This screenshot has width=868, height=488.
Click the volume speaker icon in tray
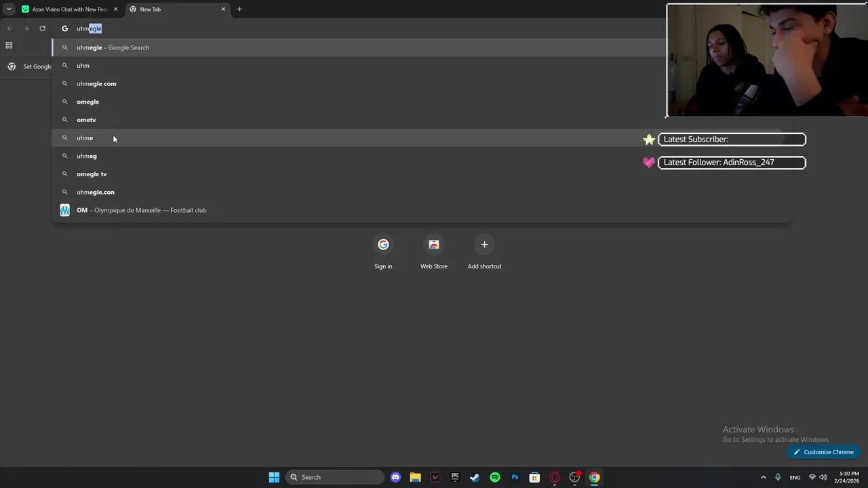(x=823, y=477)
